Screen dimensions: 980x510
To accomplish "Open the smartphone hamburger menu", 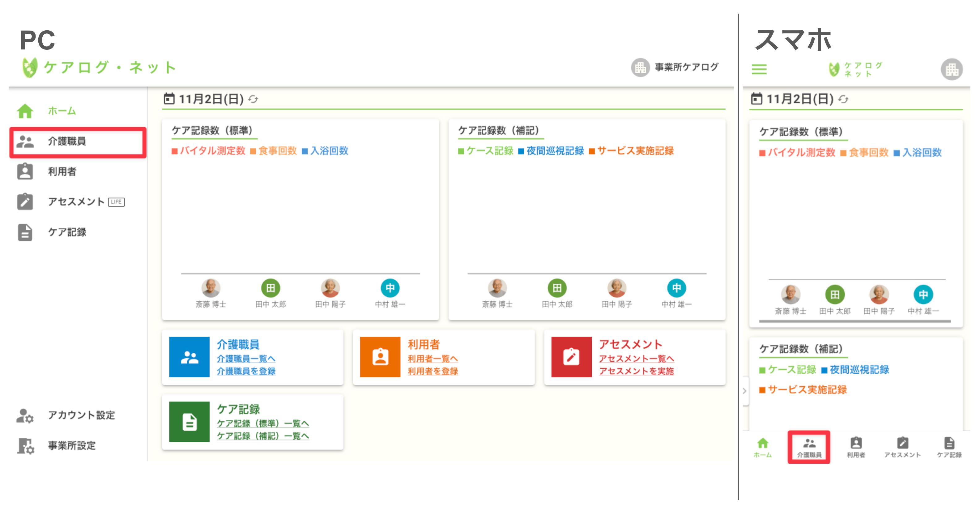I will (759, 69).
